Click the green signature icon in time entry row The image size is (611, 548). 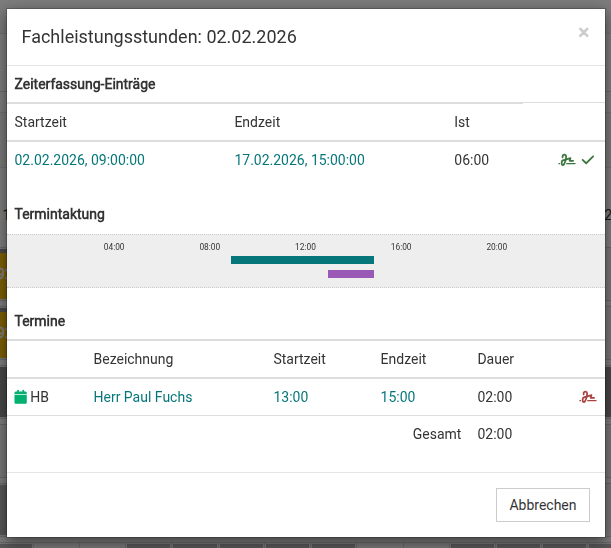(x=567, y=160)
